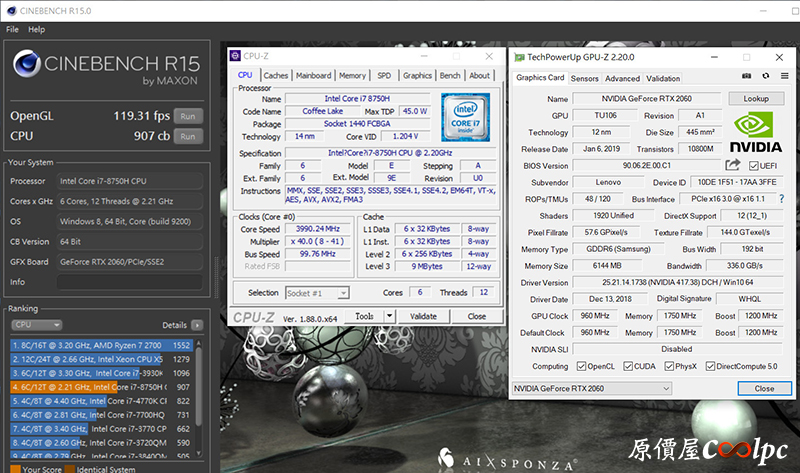800x473 pixels.
Task: Select the CPU tab in CPU-Z
Action: click(245, 75)
